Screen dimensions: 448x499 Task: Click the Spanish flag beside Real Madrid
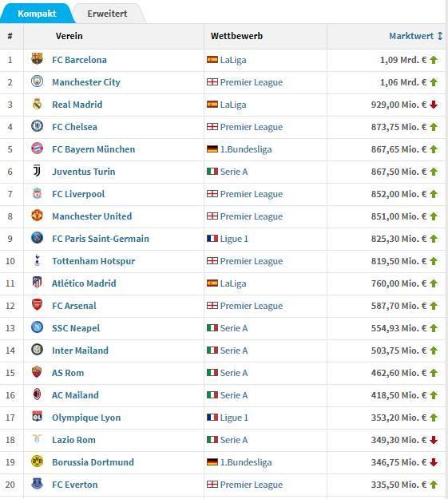click(x=212, y=104)
